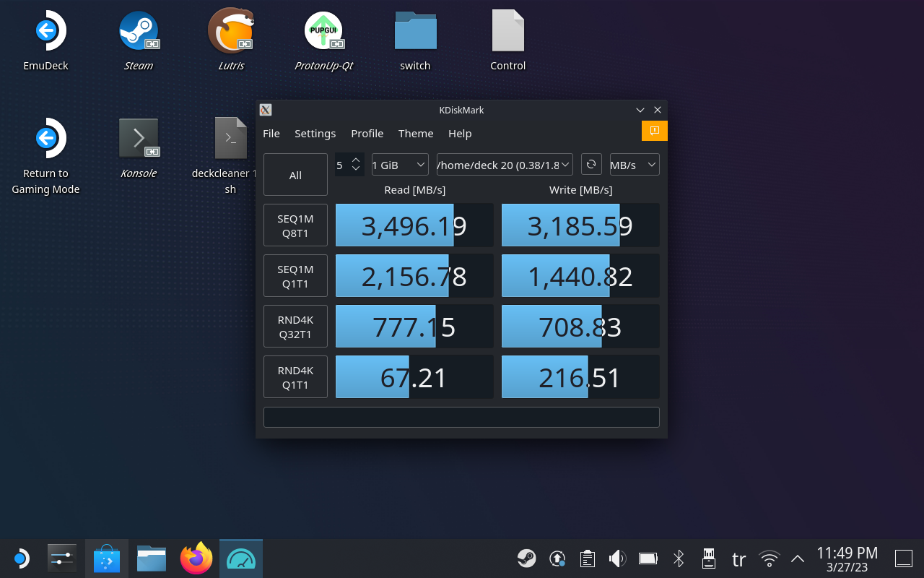Open the /home/deck storage location dropdown
Image resolution: width=924 pixels, height=578 pixels.
[x=504, y=165]
